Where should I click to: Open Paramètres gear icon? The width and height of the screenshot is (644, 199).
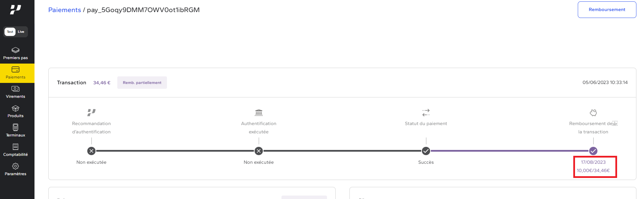coord(16,166)
